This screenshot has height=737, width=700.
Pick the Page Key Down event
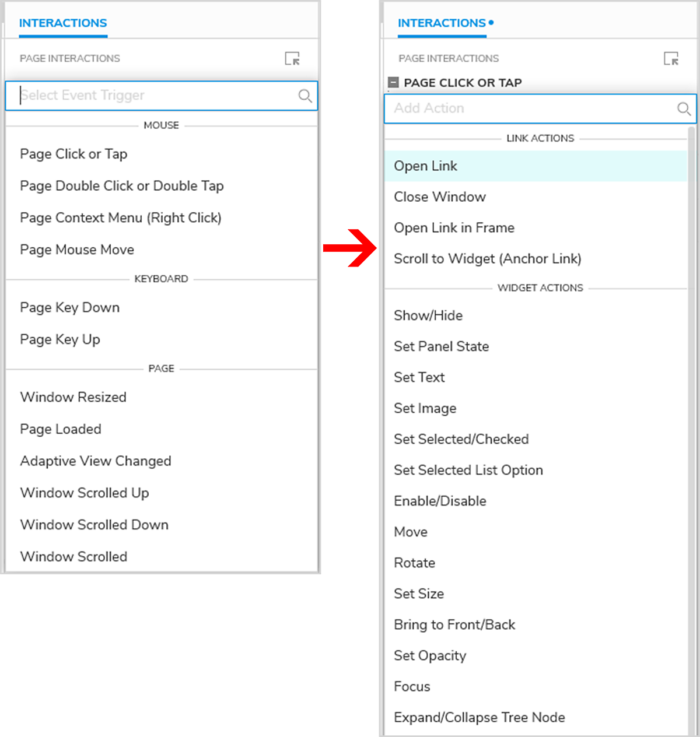pyautogui.click(x=69, y=308)
